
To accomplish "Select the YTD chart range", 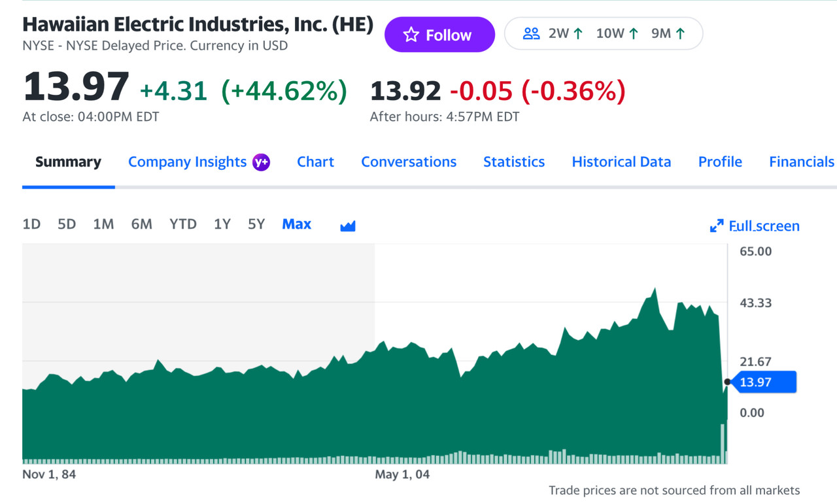I will click(x=183, y=224).
